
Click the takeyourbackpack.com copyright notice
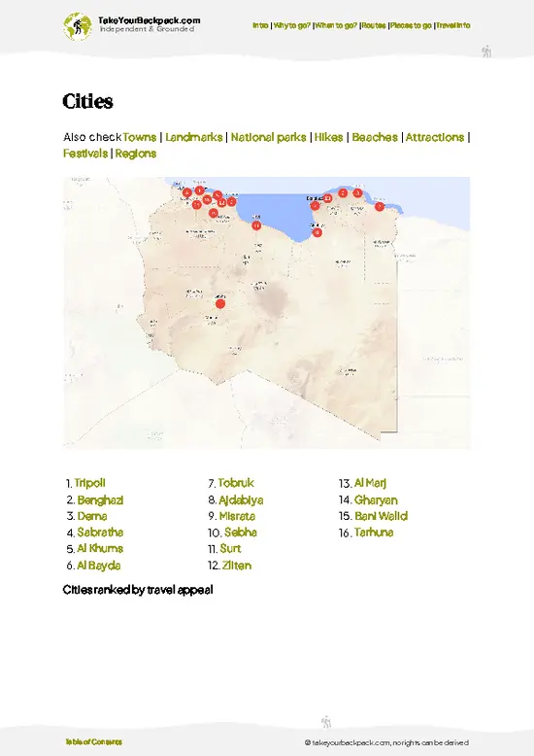coord(386,742)
